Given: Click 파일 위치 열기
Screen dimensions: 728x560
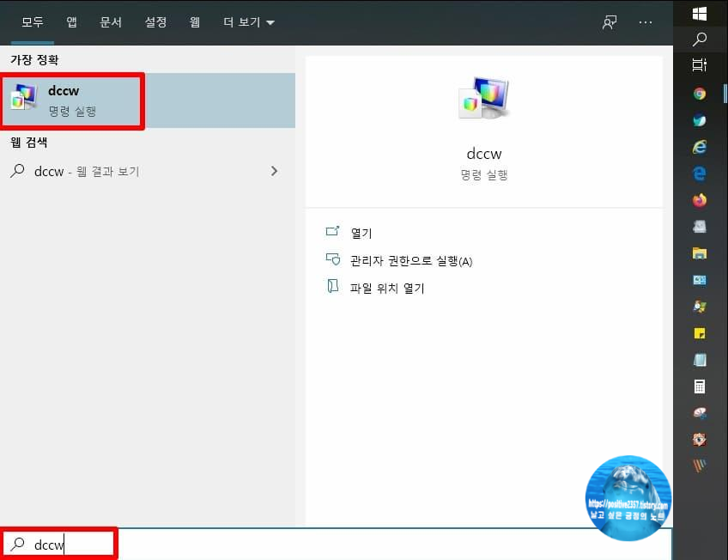Looking at the screenshot, I should 386,288.
